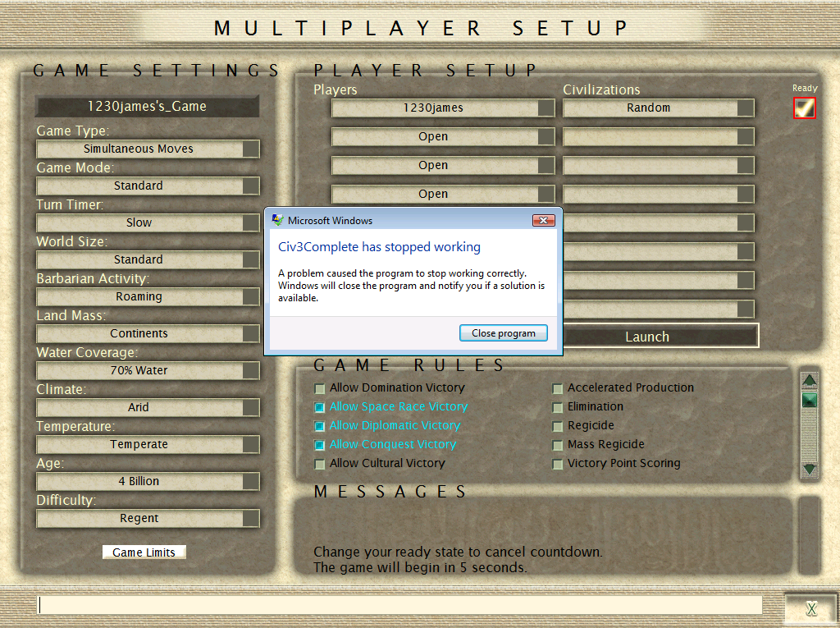Enable Allow Cultural Victory checkbox
Image resolution: width=840 pixels, height=628 pixels.
coord(320,464)
